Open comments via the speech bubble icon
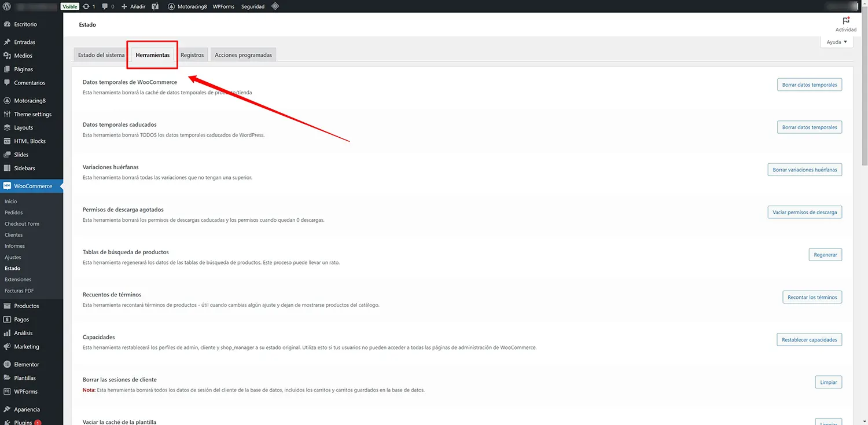Screen dimensions: 868x425 [x=107, y=6]
